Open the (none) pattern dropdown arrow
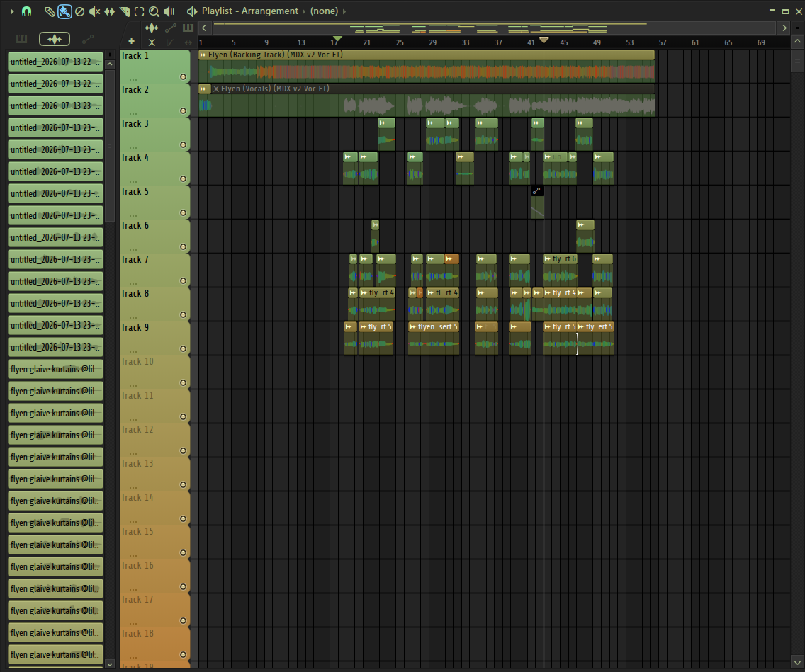Viewport: 805px width, 672px height. (x=344, y=11)
